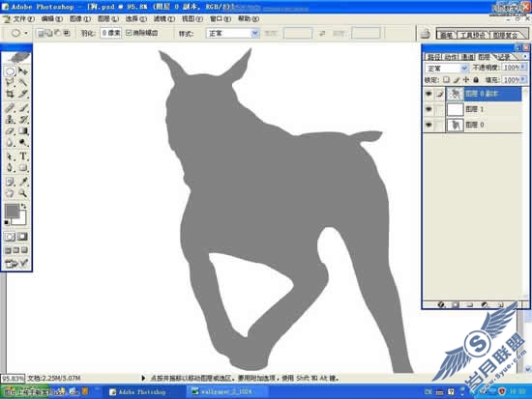
Task: Click the zoom percentage field 95.83%
Action: click(x=13, y=378)
